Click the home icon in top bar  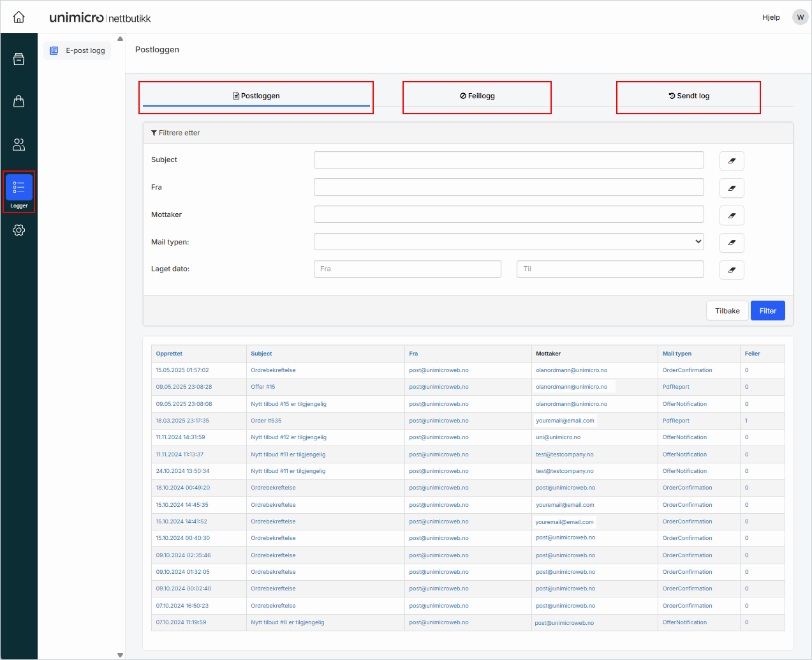[18, 17]
